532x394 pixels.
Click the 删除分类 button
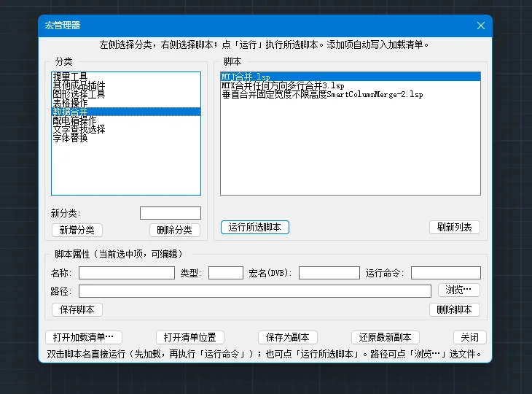coord(175,231)
